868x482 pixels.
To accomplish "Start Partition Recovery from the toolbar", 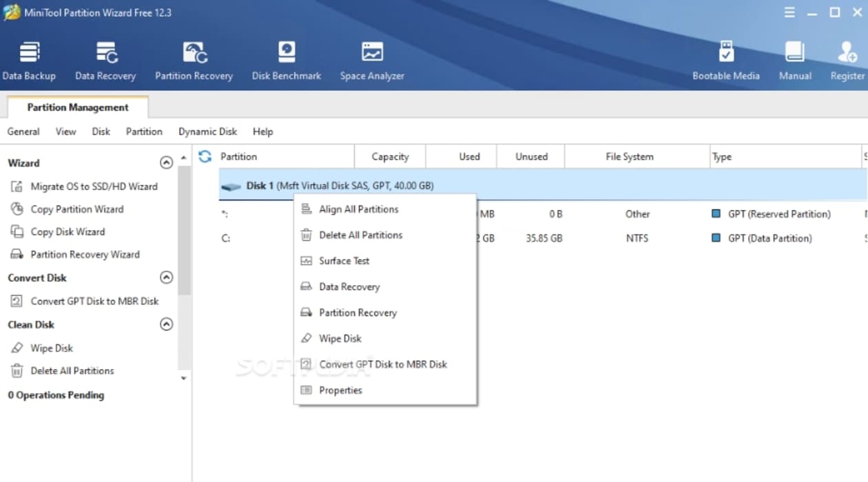I will click(x=194, y=61).
